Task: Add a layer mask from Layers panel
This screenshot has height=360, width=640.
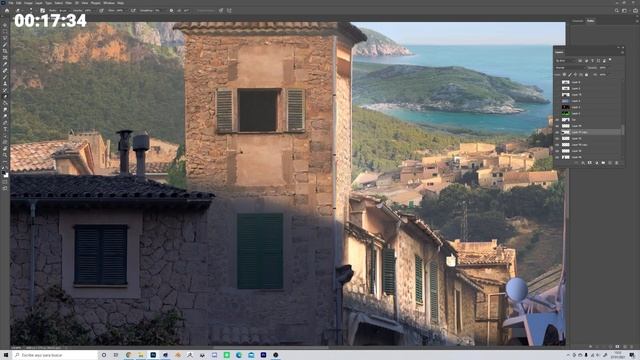Action: click(x=590, y=162)
